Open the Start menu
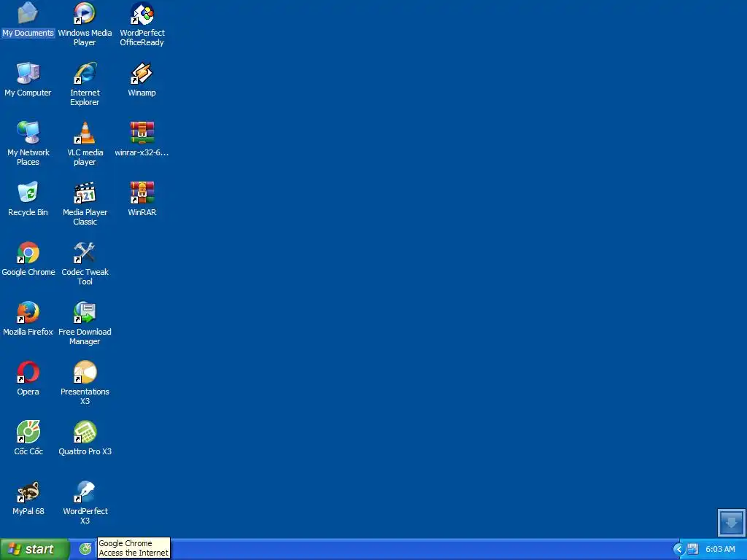Viewport: 747px width, 560px height. point(35,549)
